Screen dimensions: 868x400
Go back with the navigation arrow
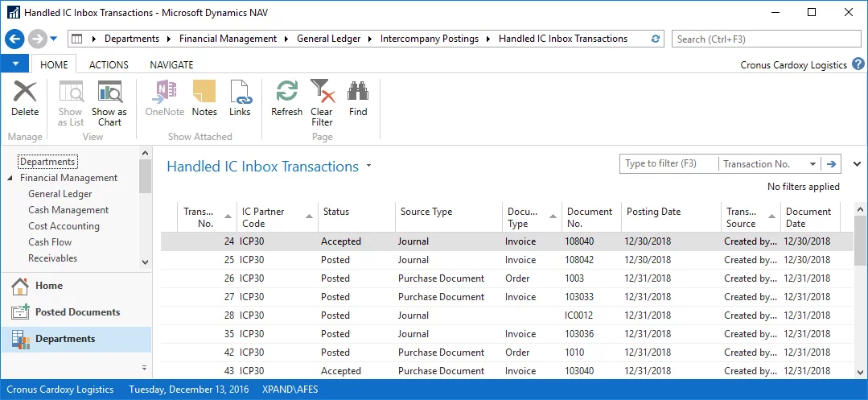pyautogui.click(x=14, y=39)
